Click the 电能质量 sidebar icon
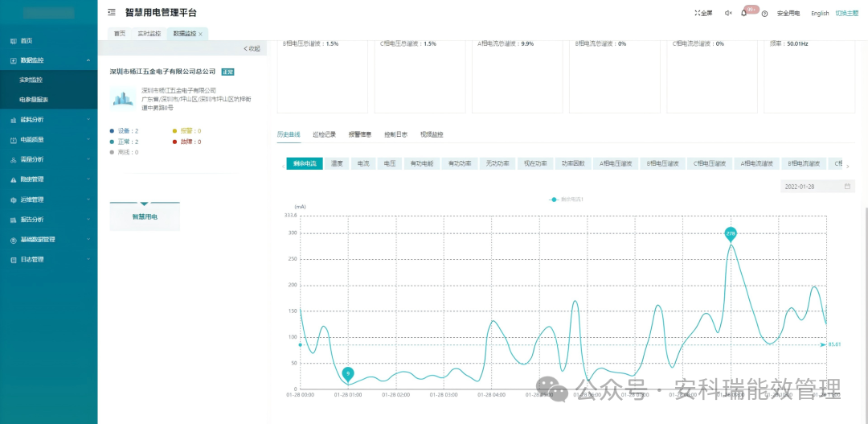This screenshot has width=868, height=424. (x=14, y=140)
